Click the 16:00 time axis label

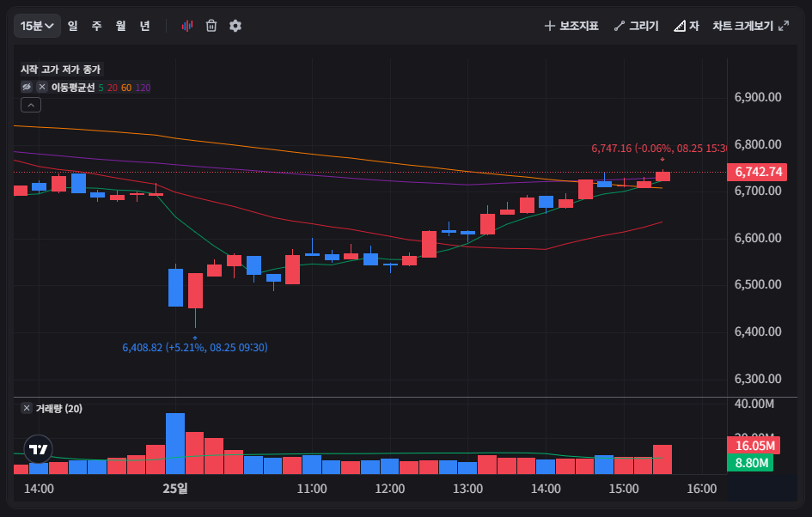pyautogui.click(x=702, y=489)
